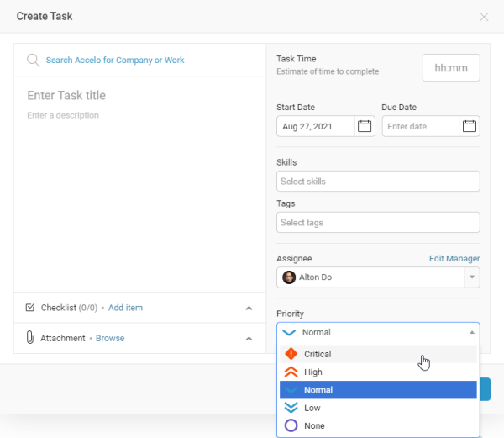Click the Task Time hh:mm field

(x=451, y=67)
